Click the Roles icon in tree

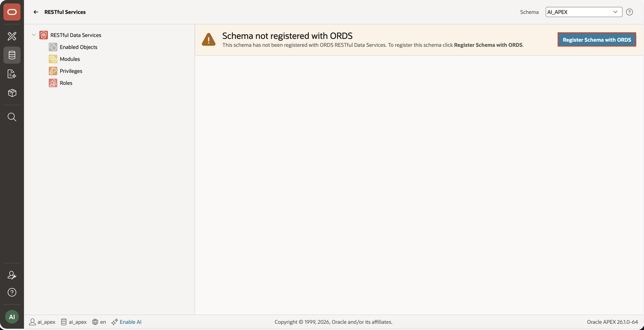coord(53,83)
